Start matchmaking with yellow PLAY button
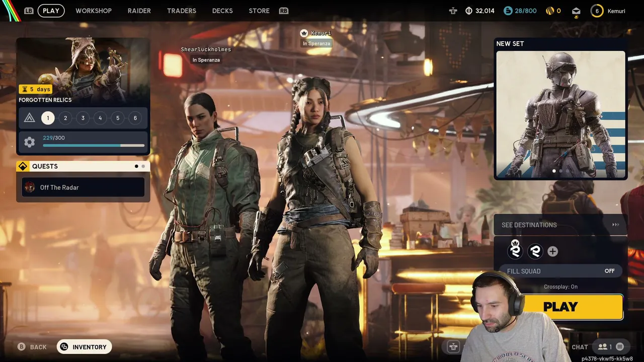 pos(573,307)
